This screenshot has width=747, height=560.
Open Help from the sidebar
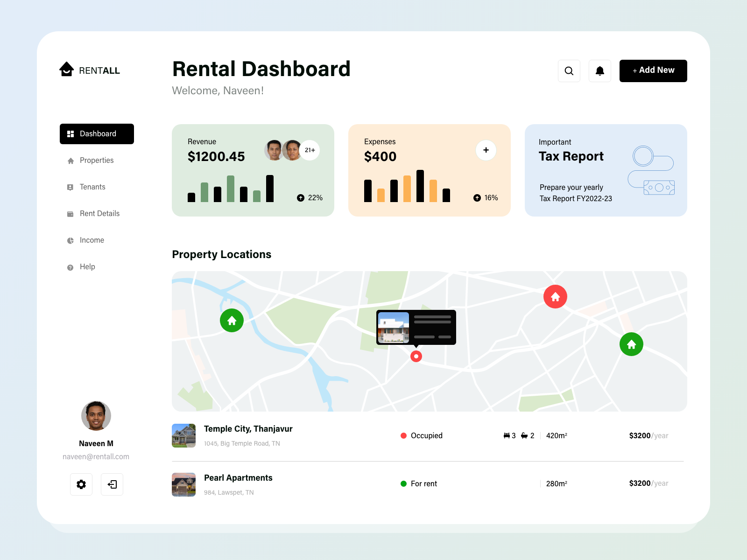(x=87, y=267)
